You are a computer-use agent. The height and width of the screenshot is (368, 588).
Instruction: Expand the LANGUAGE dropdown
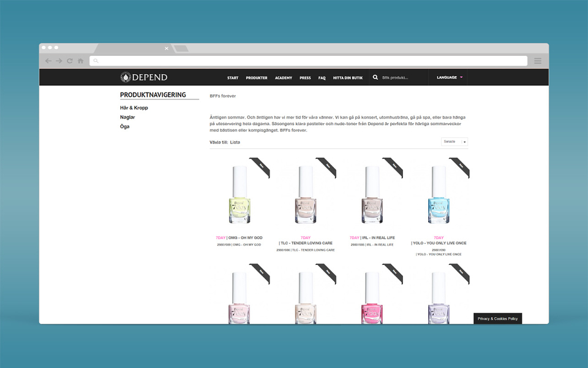[x=449, y=77]
